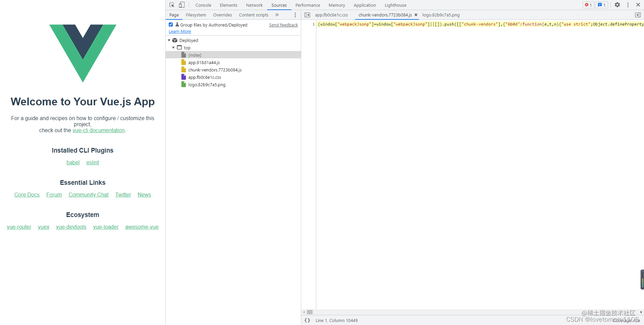Open the Twitter link
Viewport: 644px width, 325px height.
pyautogui.click(x=123, y=195)
